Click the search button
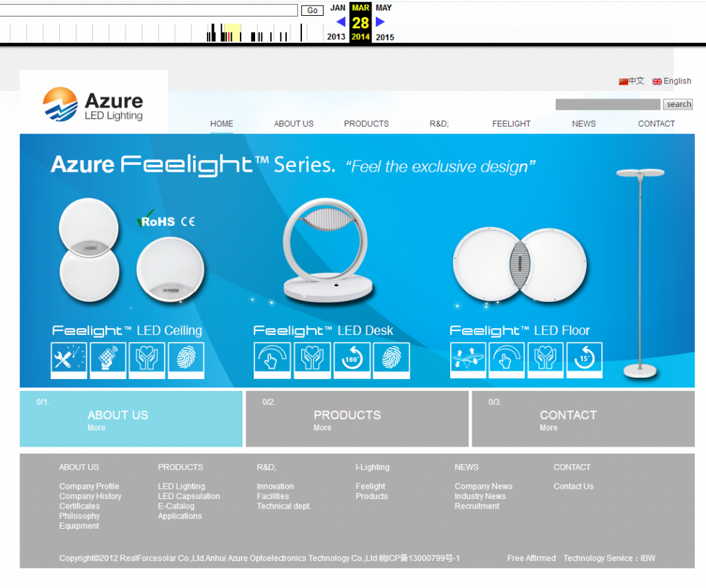 coord(678,105)
